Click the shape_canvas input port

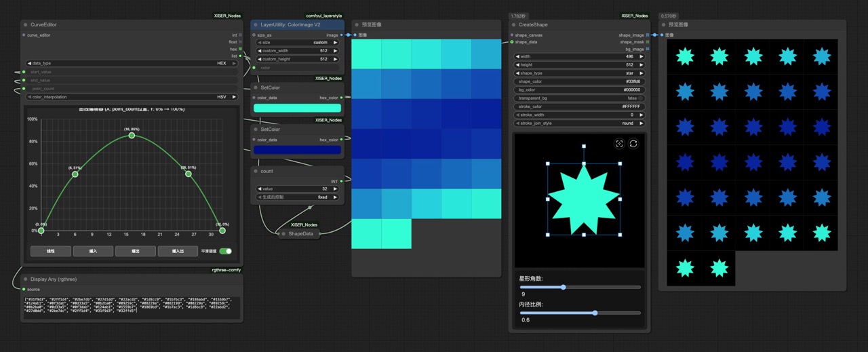pyautogui.click(x=512, y=35)
